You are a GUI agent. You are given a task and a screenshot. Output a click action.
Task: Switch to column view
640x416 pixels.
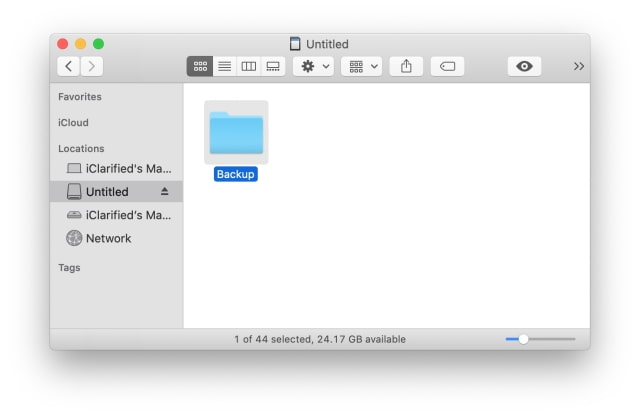[x=248, y=66]
